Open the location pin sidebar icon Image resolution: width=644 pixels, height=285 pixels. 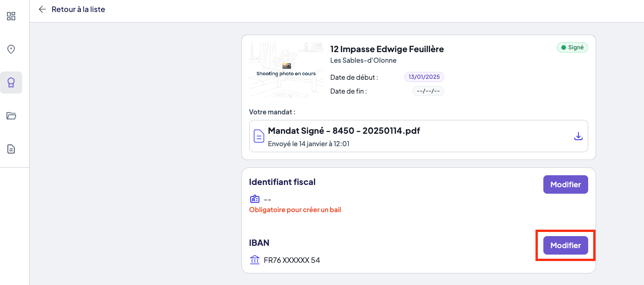pos(11,49)
